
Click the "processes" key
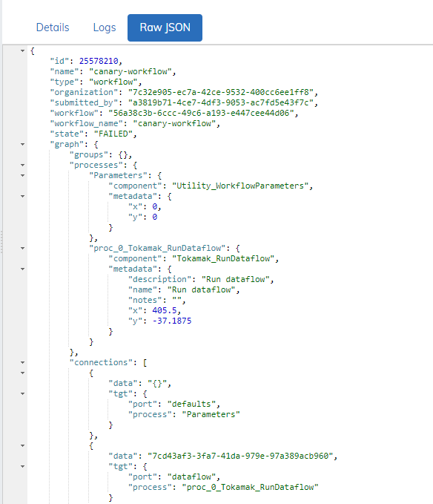(x=96, y=166)
